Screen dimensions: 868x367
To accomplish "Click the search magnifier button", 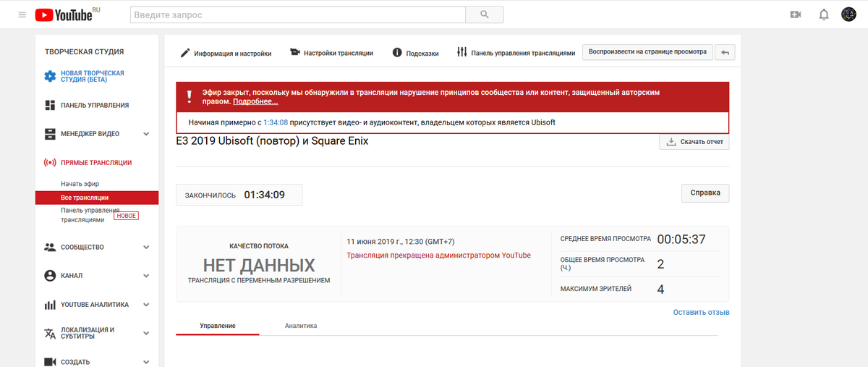I will pos(485,14).
